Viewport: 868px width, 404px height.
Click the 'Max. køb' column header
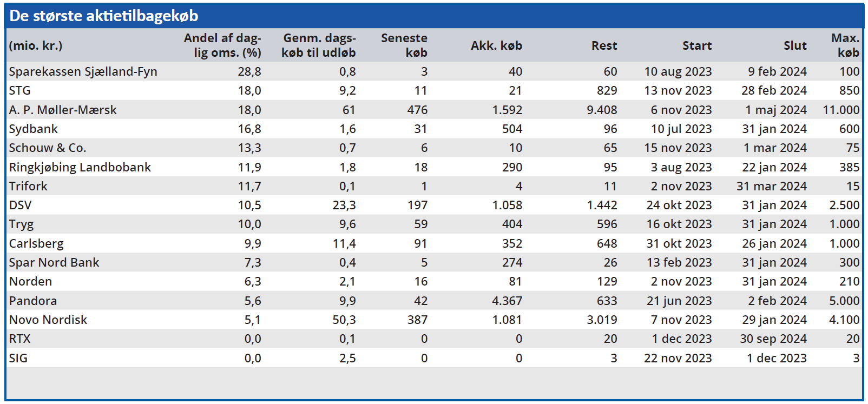[x=845, y=45]
